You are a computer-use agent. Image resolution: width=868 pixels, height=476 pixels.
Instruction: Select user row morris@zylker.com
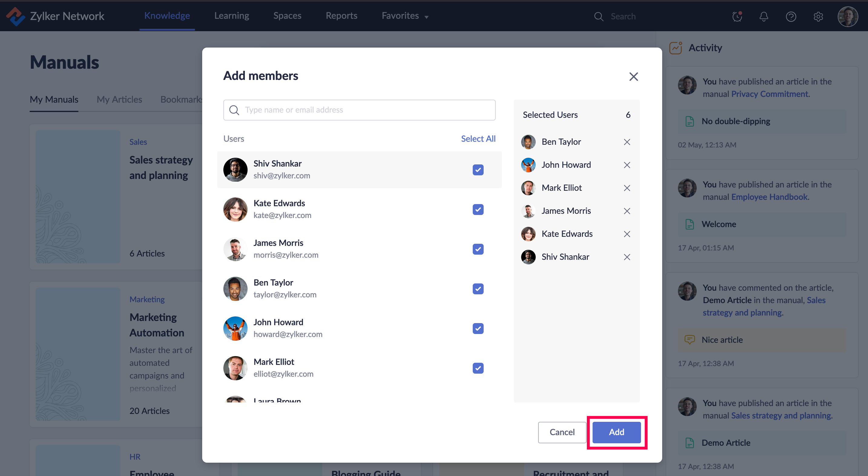359,249
